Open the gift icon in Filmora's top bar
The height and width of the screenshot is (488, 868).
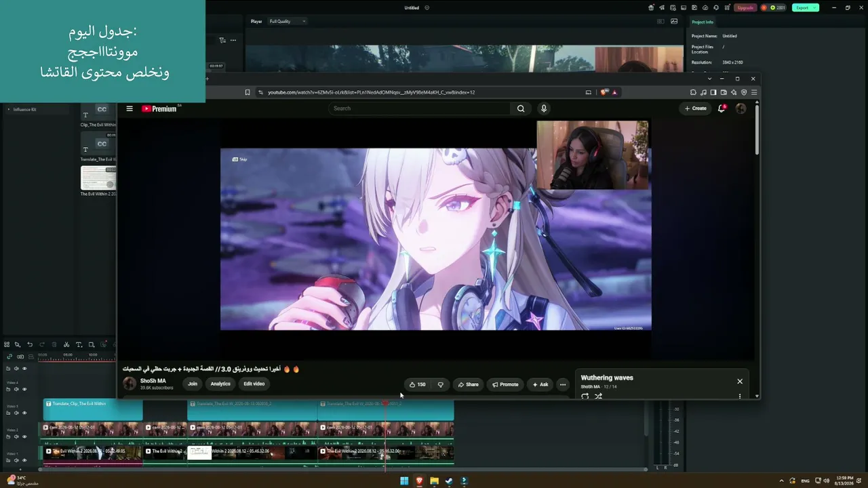[651, 7]
